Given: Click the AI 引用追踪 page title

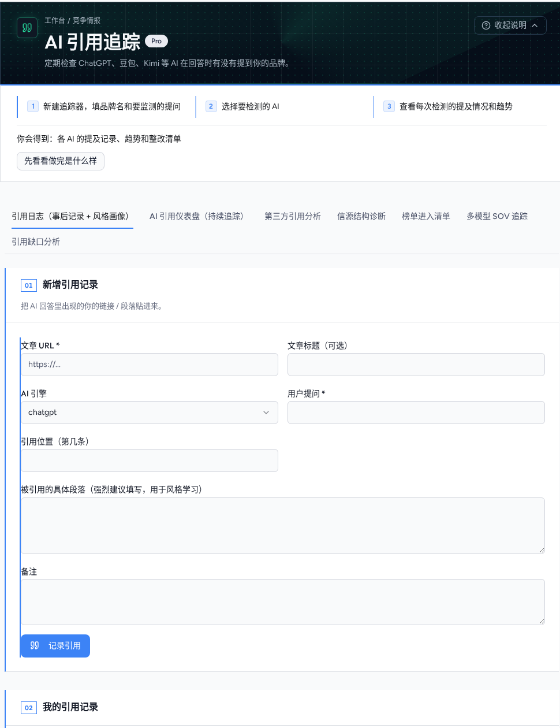Looking at the screenshot, I should click(92, 42).
